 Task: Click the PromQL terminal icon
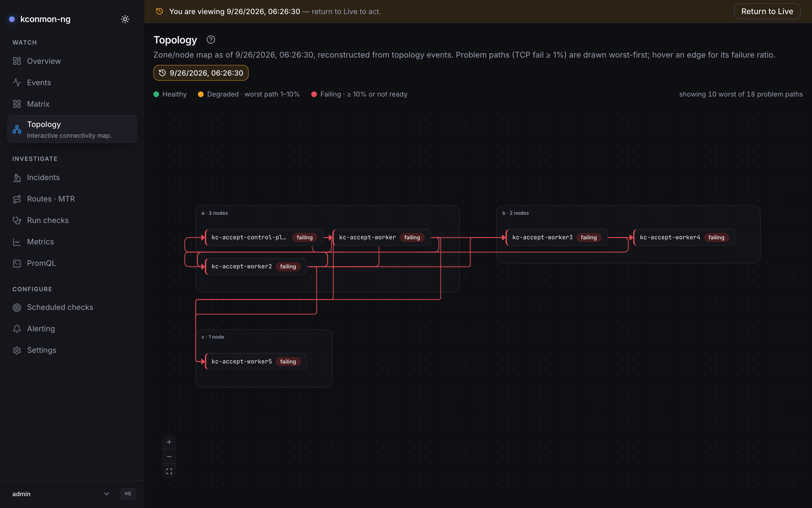17,263
